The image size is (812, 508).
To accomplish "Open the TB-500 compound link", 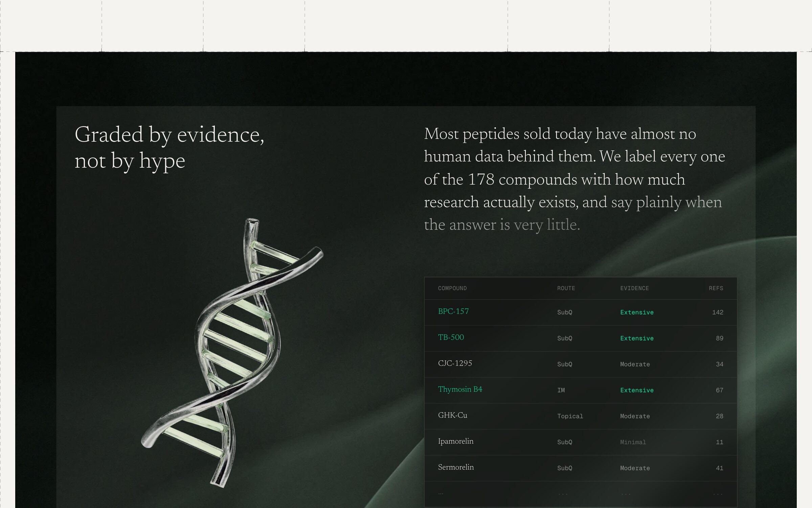I will (451, 337).
